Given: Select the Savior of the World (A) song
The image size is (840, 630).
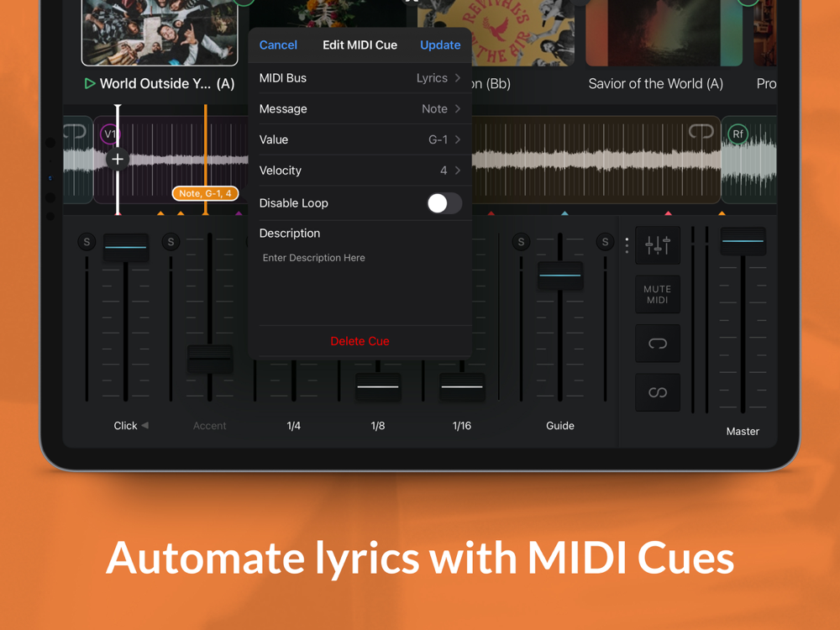Looking at the screenshot, I should pos(656,83).
